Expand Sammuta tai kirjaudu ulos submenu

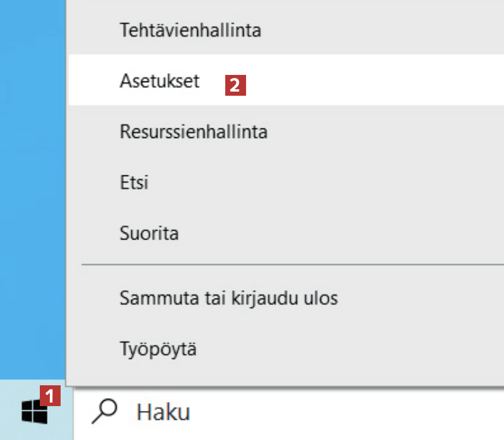click(228, 297)
